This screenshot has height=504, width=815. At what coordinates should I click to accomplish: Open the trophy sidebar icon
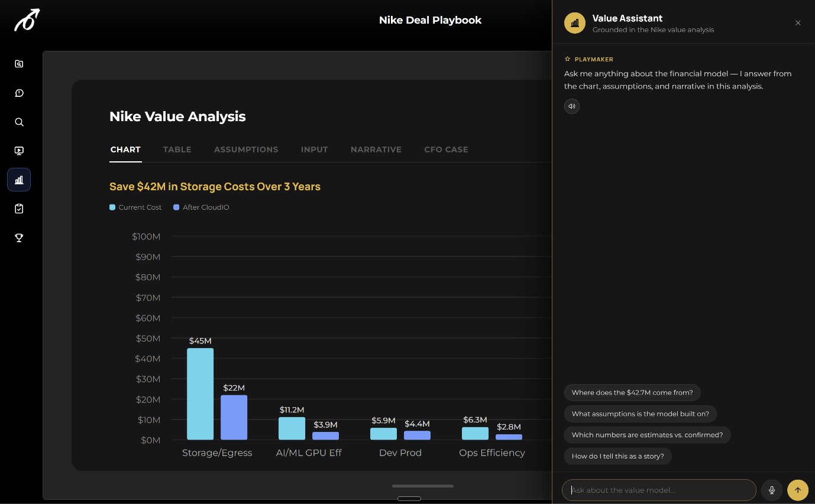(19, 238)
